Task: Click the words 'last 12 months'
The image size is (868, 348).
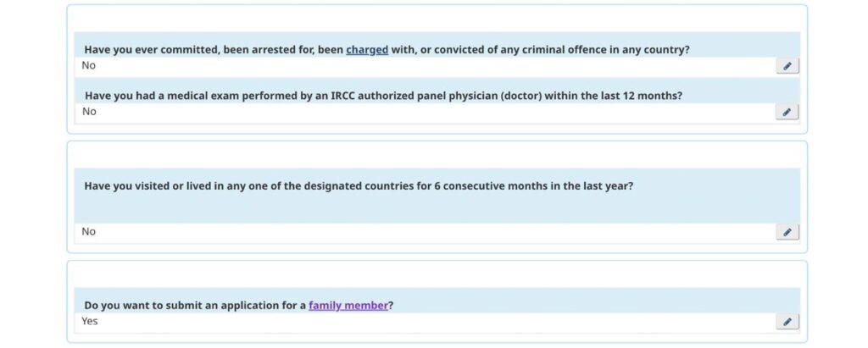Action: (643, 96)
